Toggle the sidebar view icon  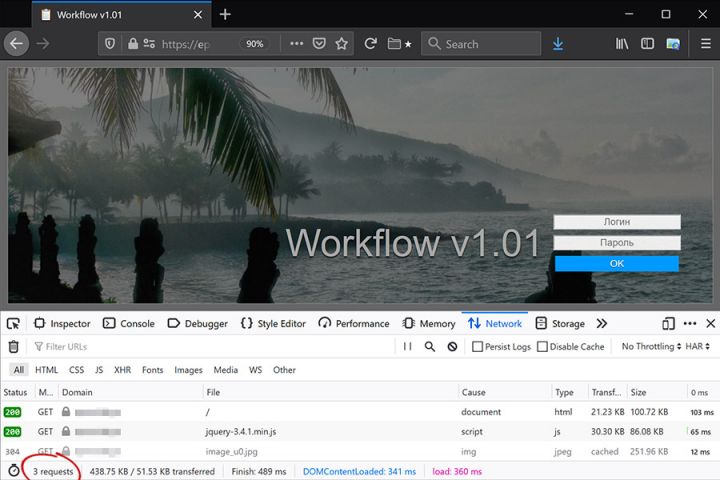(x=647, y=44)
